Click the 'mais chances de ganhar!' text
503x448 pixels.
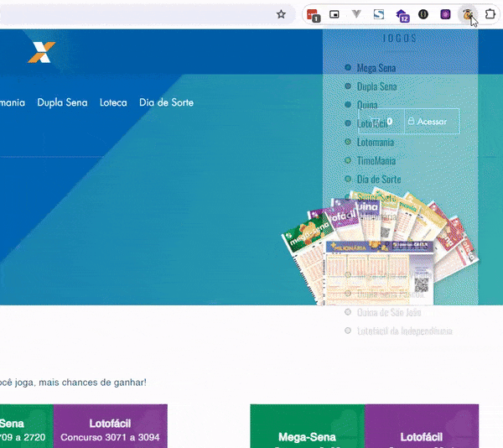(x=92, y=383)
